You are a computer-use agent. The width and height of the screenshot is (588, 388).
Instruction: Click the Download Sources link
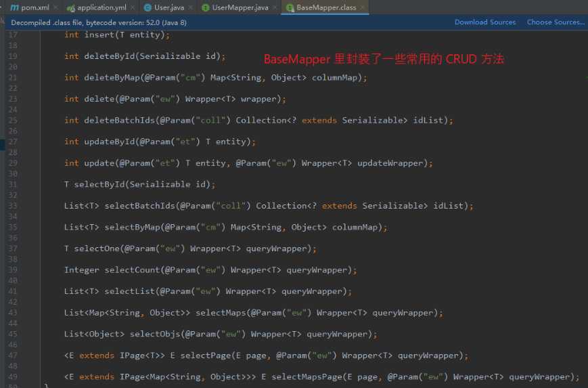click(x=485, y=22)
